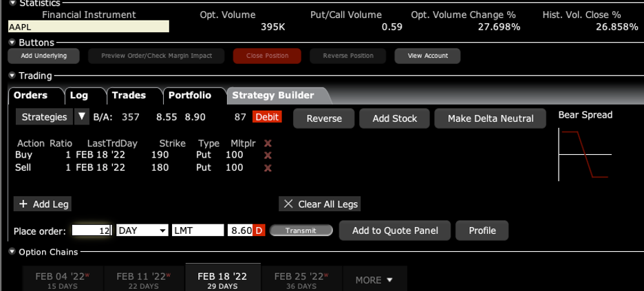Click Hist. Vol. Close value 26.858%
Viewport: 644px width, 291px height.
click(x=617, y=27)
